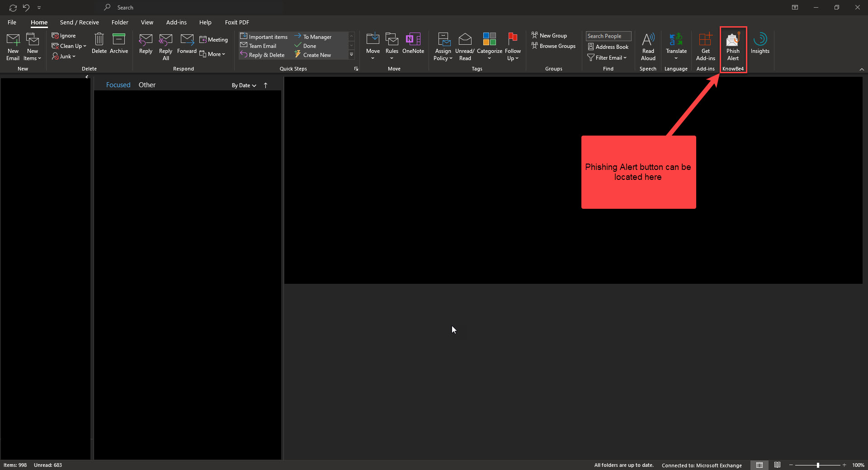
Task: Click the Phish Alert button
Action: 732,47
